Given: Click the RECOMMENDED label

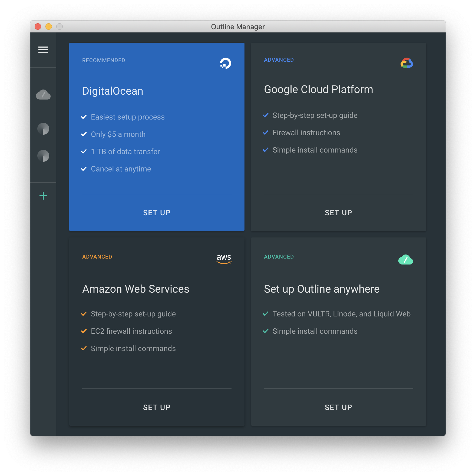Looking at the screenshot, I should pos(104,60).
